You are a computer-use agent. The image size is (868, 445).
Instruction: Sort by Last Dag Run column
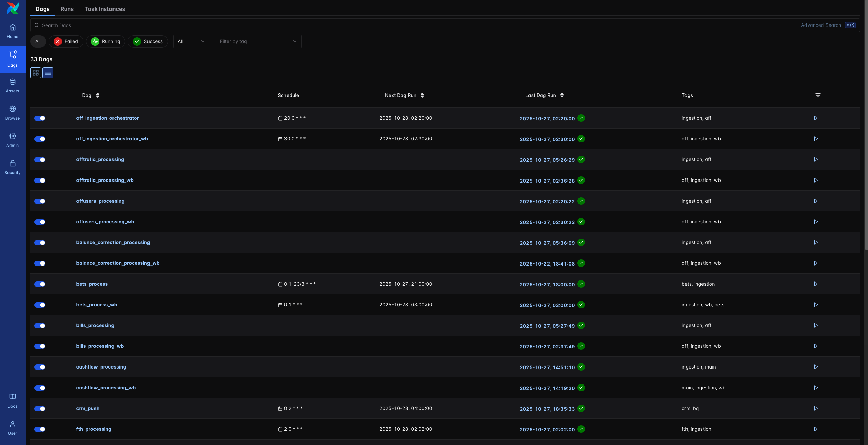point(544,95)
